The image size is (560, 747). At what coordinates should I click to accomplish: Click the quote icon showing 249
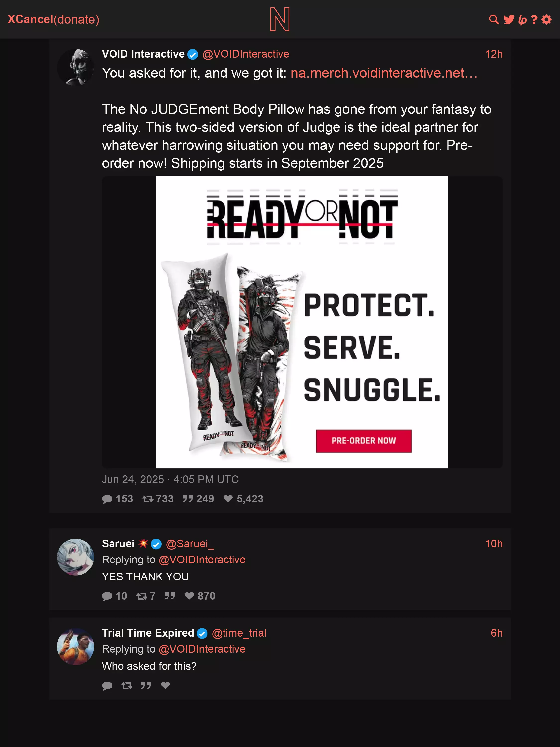coord(188,498)
